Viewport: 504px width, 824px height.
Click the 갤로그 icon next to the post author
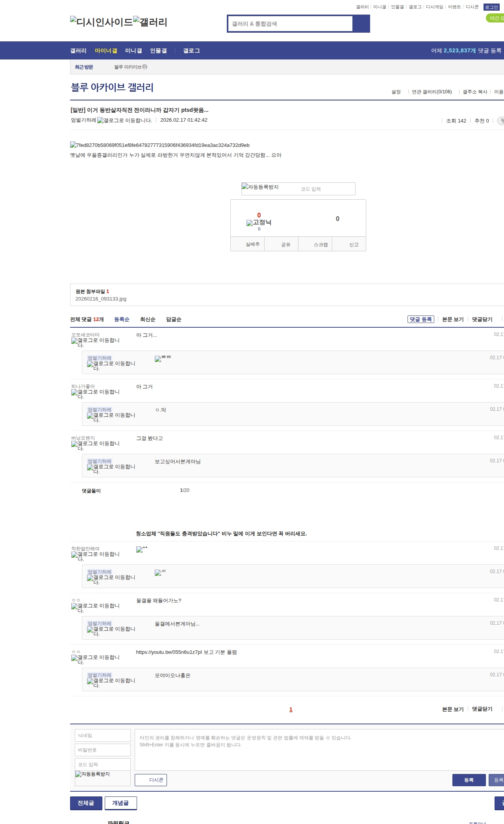pos(124,121)
